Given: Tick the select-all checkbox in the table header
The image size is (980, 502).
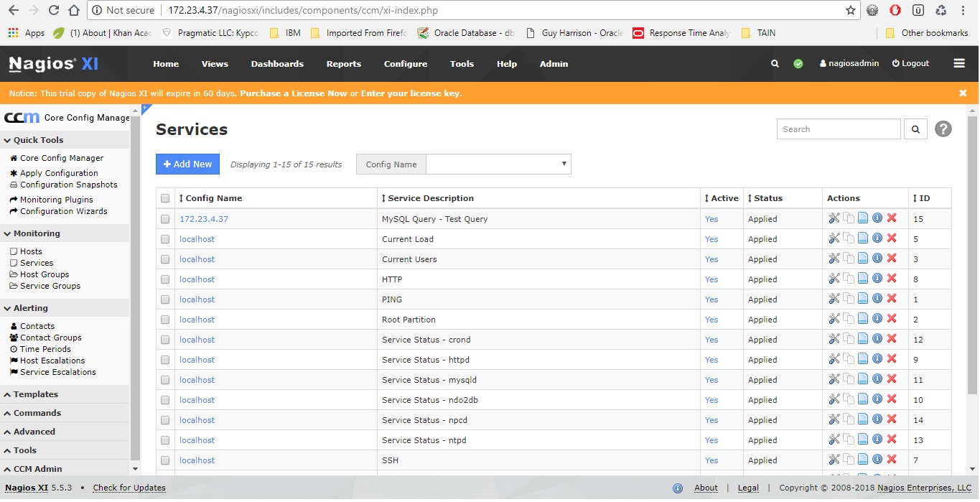Looking at the screenshot, I should click(165, 198).
